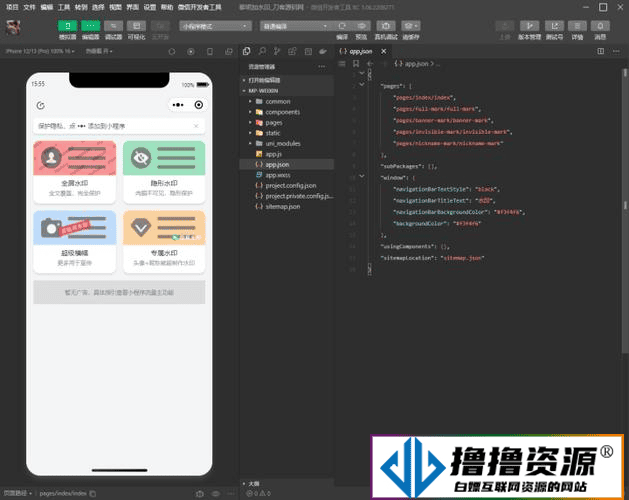Screen dimensions: 629x500
Task: Click the user avatar in the toolbar
Action: point(13,27)
